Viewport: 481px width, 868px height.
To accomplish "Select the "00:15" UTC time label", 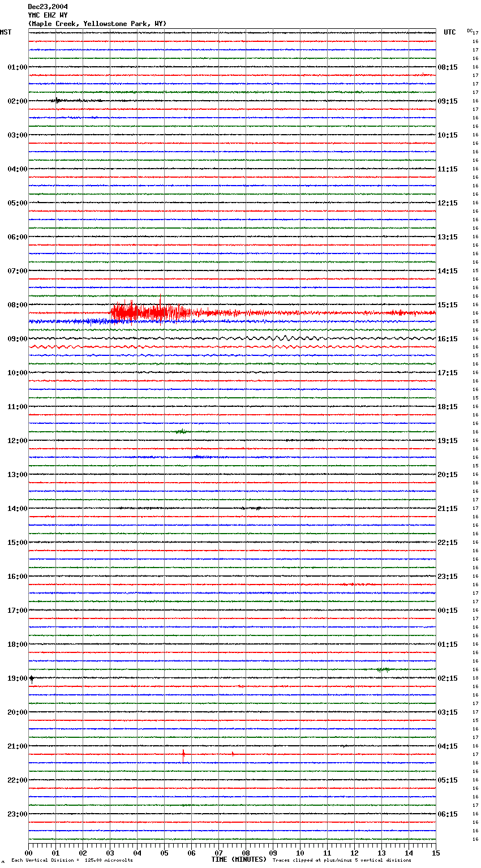I will [448, 611].
